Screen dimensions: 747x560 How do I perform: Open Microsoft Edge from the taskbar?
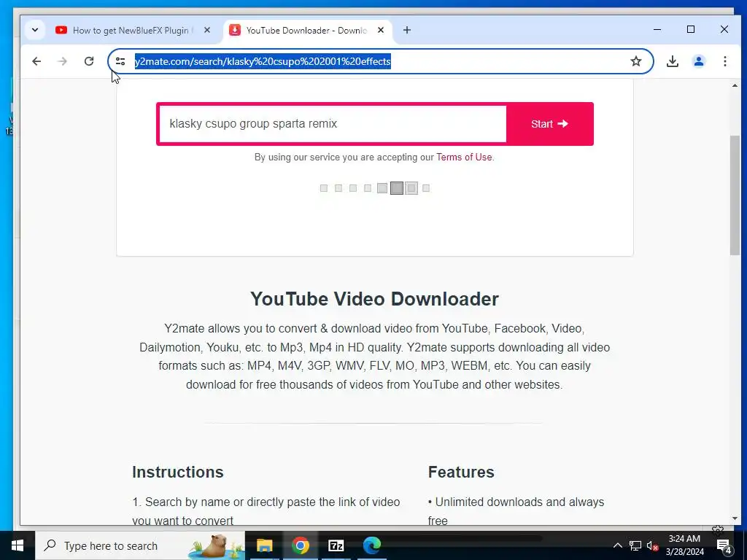(371, 545)
